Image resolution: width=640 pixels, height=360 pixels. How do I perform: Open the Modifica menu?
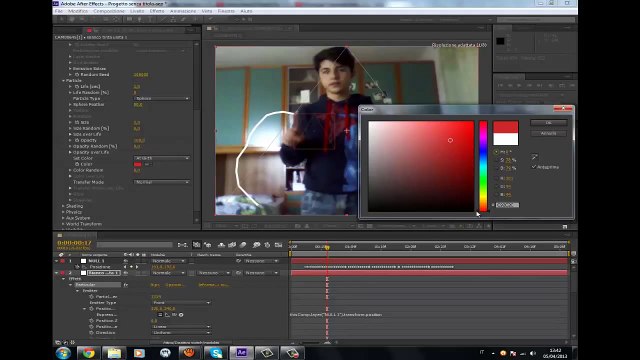click(x=78, y=11)
